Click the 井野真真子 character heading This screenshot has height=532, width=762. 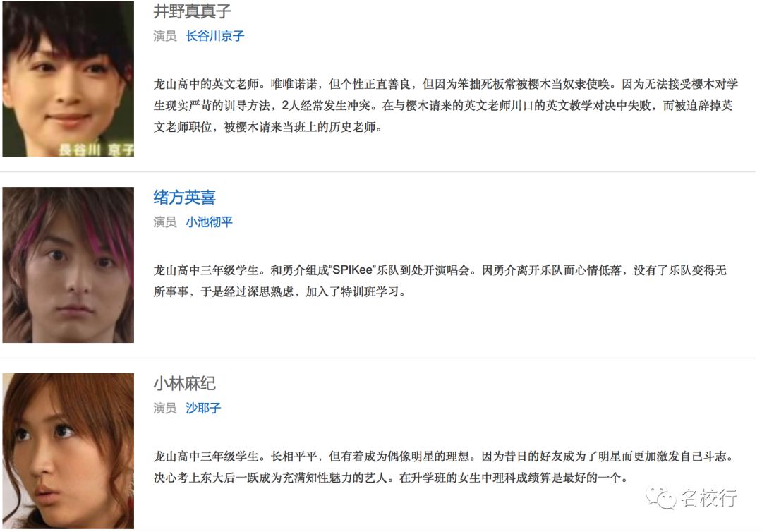(x=193, y=11)
